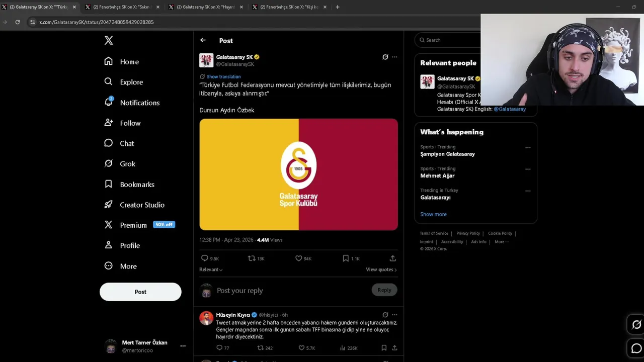Open Galatasaray SK profile avatar in post
This screenshot has height=362, width=644.
point(206,60)
